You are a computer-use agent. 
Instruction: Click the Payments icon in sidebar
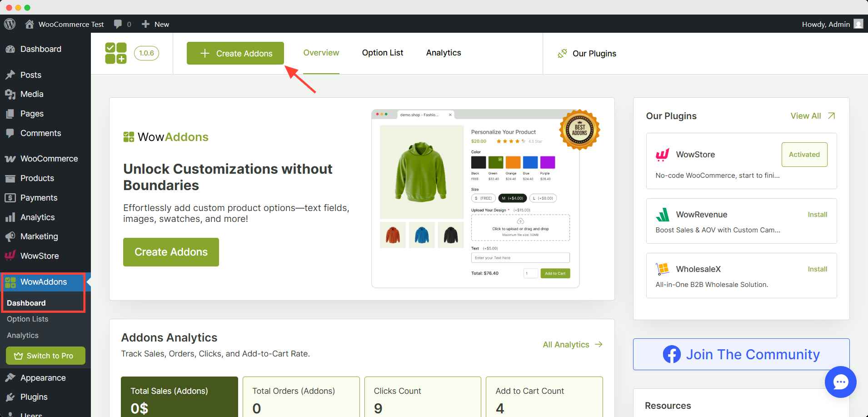pyautogui.click(x=10, y=198)
